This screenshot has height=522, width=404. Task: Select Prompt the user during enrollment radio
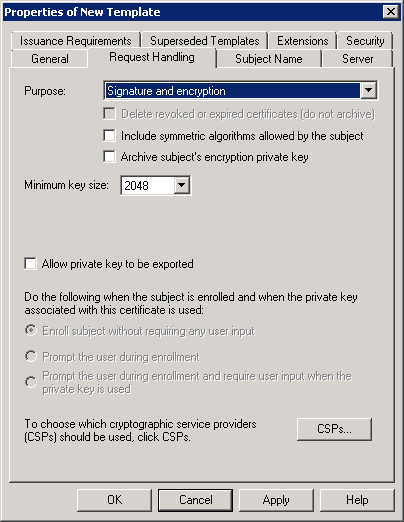click(31, 356)
